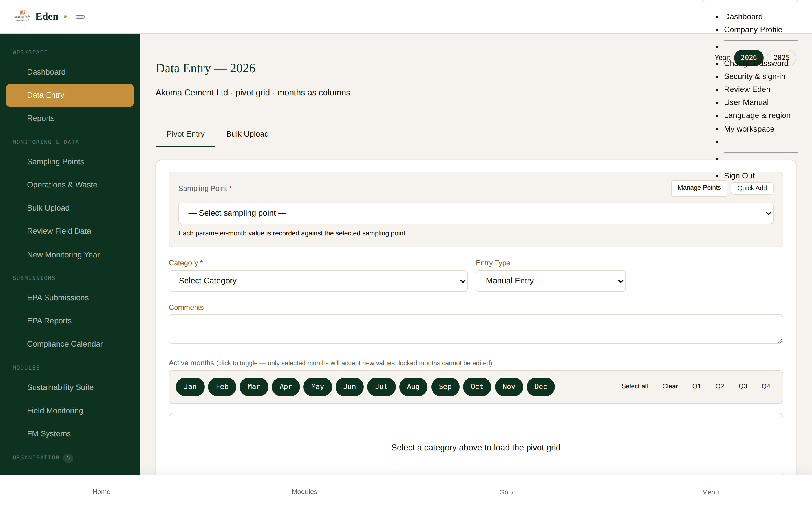
Task: Open Reports in the sidebar
Action: tap(70, 118)
